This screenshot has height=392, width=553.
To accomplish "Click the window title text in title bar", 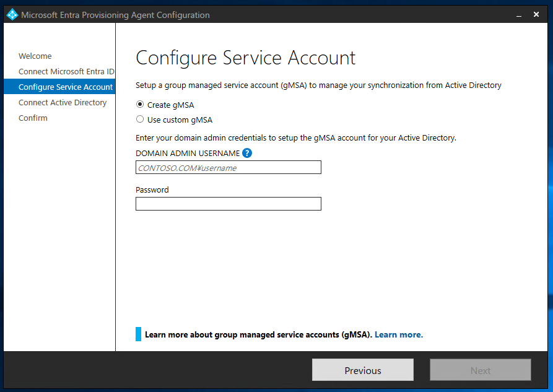I will coord(115,15).
